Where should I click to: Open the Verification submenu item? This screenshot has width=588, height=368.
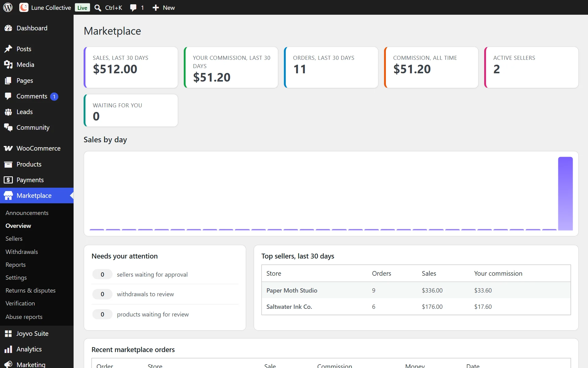tap(20, 303)
